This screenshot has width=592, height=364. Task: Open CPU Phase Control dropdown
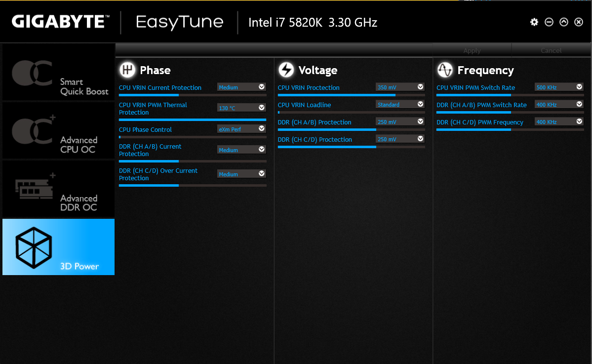click(x=241, y=129)
